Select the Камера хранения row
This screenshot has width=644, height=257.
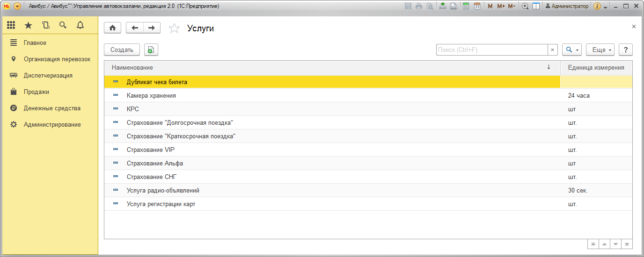(x=368, y=95)
